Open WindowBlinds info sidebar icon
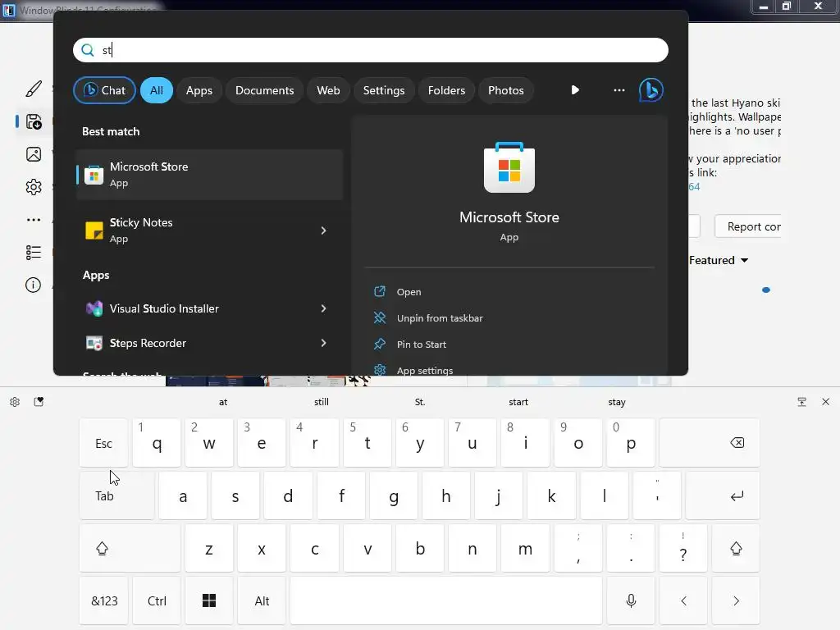840x630 pixels. coord(33,285)
